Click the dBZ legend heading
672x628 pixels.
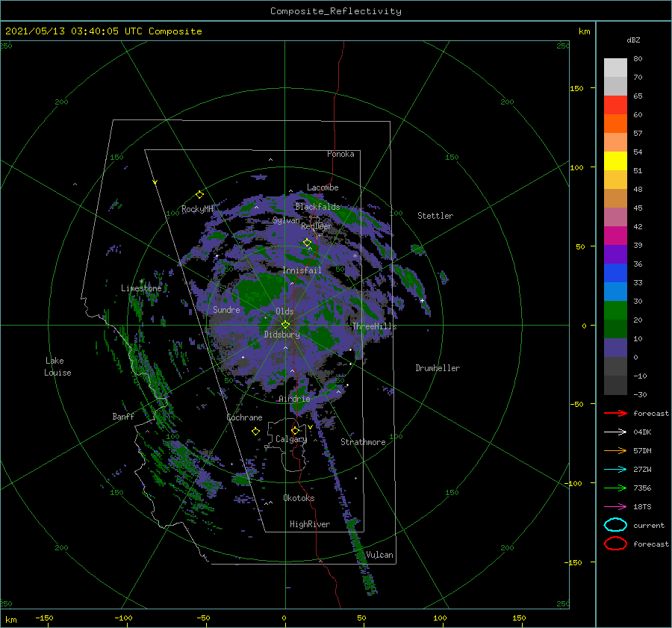tap(633, 40)
